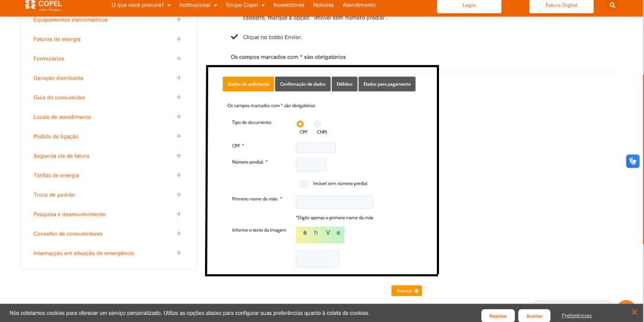
Task: Close the cookie banner with X icon
Action: click(x=634, y=312)
